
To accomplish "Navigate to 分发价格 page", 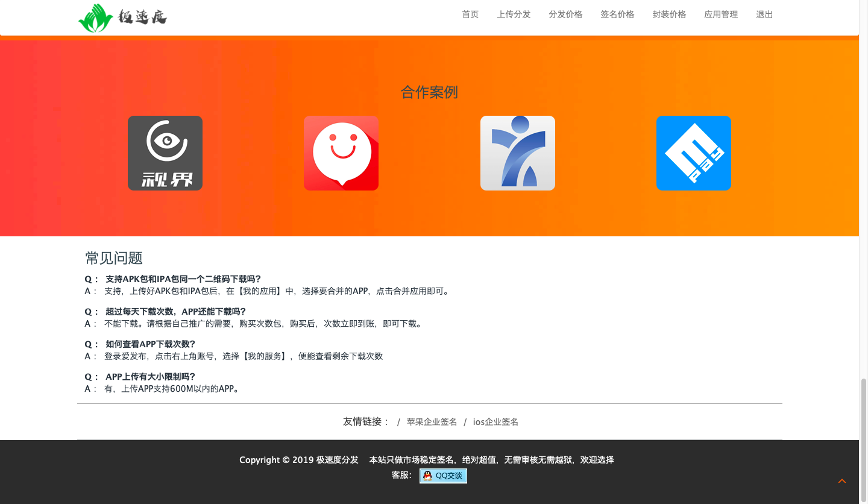I will tap(565, 14).
